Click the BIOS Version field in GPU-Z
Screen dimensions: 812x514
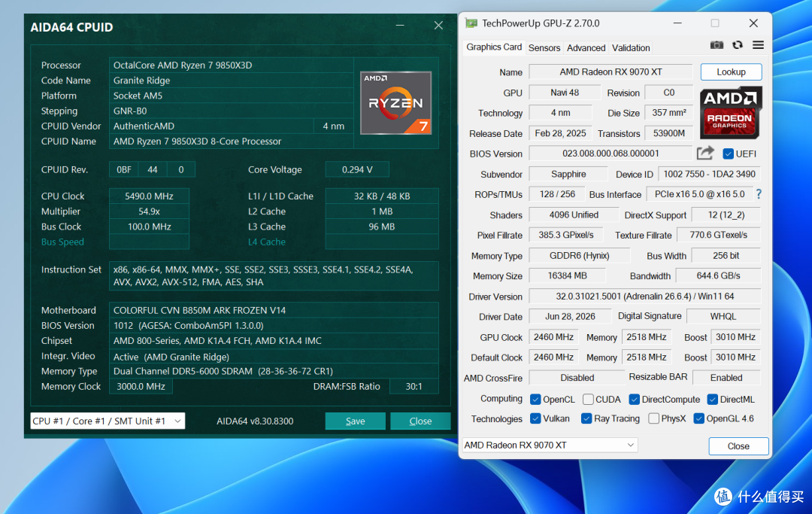pos(611,154)
